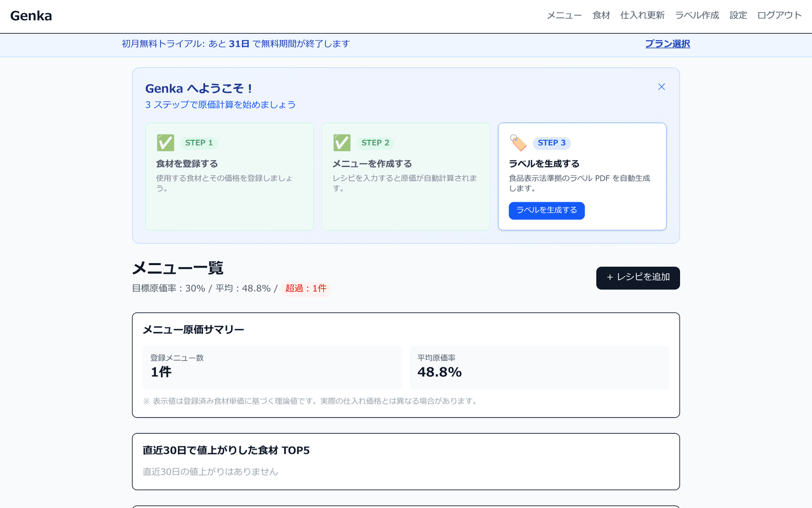
Task: Click the Genka へようこそ！ title
Action: click(x=198, y=88)
